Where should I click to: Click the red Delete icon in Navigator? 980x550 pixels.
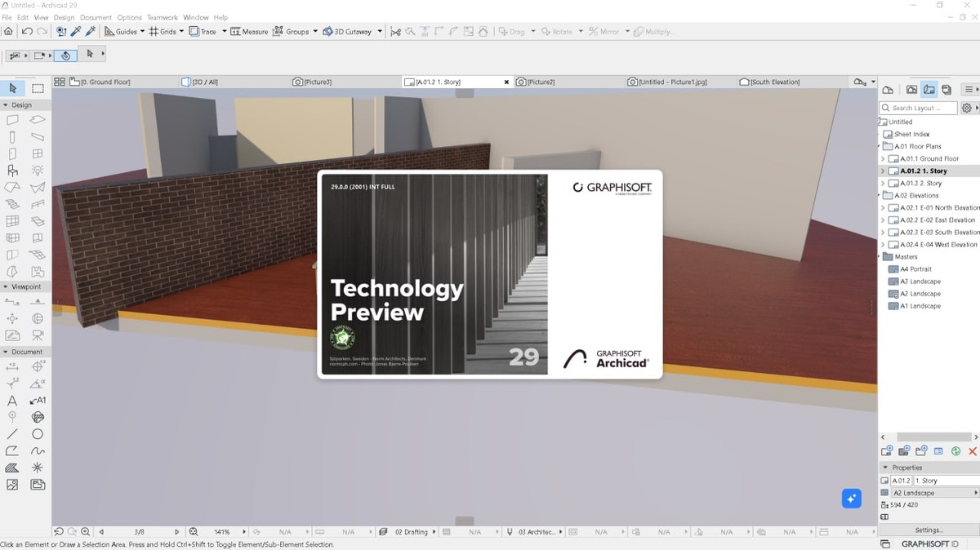973,450
